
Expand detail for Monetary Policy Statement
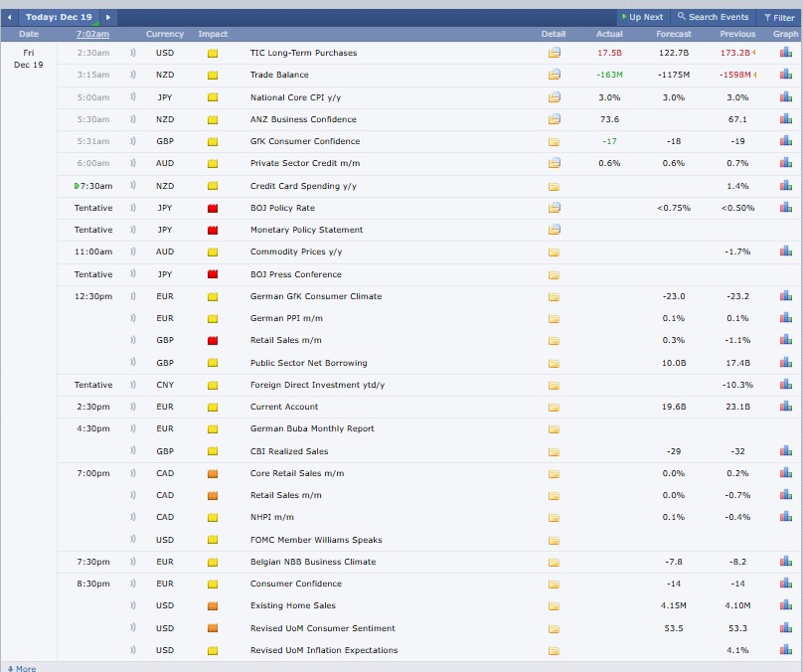click(x=554, y=230)
